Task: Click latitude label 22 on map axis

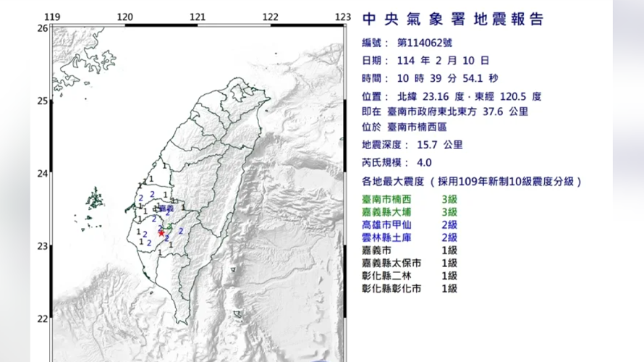Action: [x=43, y=319]
